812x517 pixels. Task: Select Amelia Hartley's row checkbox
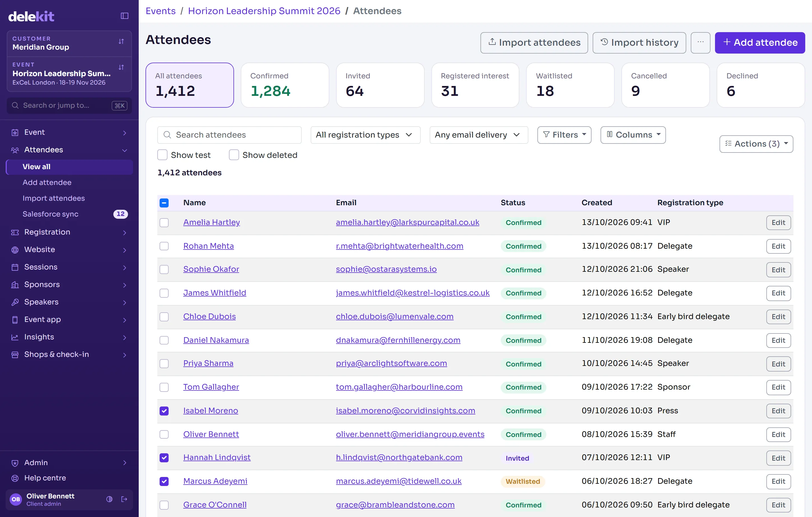tap(164, 223)
